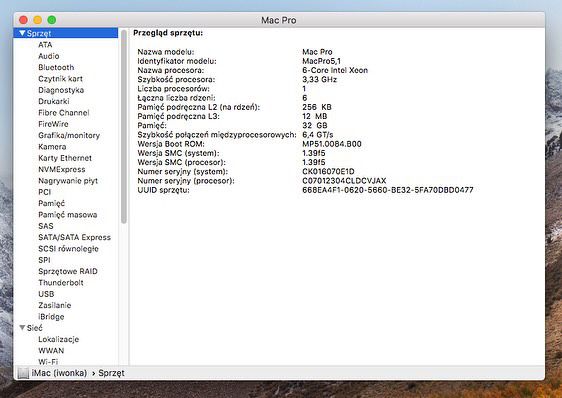The image size is (562, 398).
Task: Select the Sieć category row
Action: point(66,328)
